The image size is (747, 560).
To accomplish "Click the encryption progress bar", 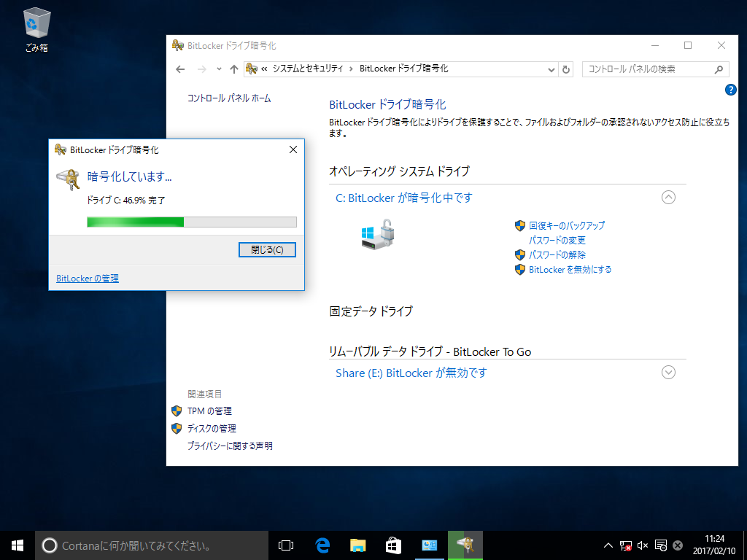I will (192, 222).
